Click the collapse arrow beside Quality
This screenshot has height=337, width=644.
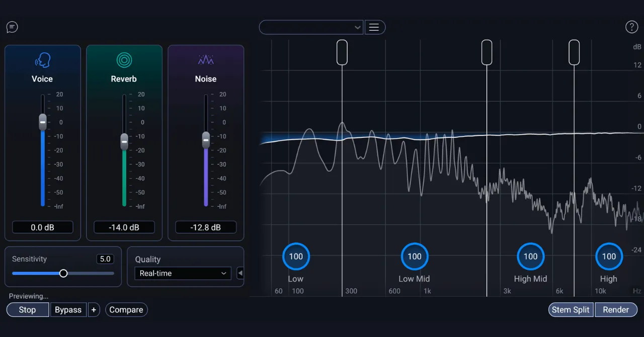[240, 273]
